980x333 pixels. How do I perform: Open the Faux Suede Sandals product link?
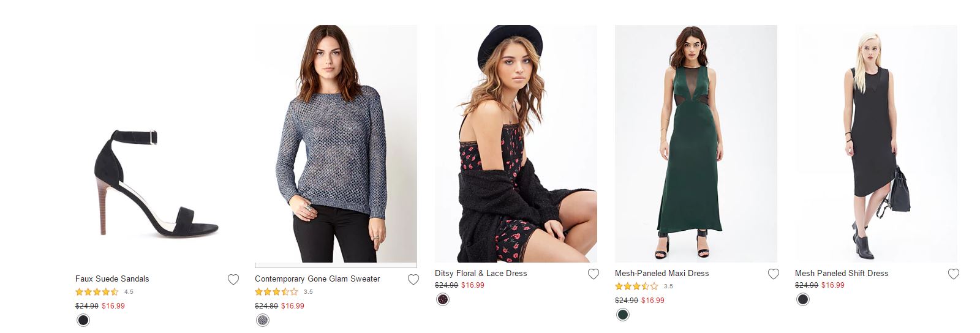tap(112, 279)
